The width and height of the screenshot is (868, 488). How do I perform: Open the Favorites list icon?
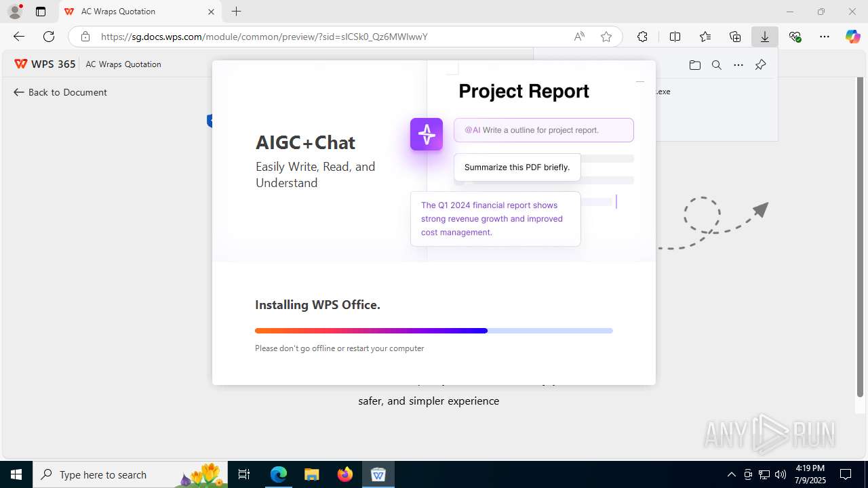pos(705,37)
